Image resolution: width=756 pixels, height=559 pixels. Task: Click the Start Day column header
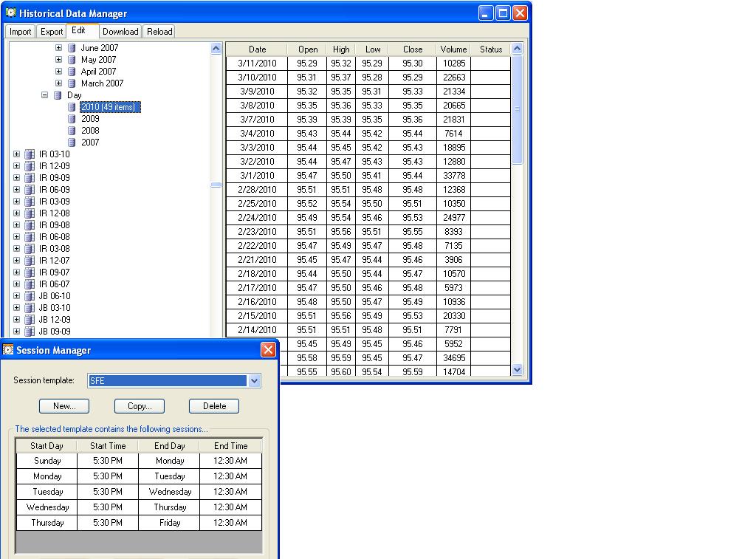47,446
